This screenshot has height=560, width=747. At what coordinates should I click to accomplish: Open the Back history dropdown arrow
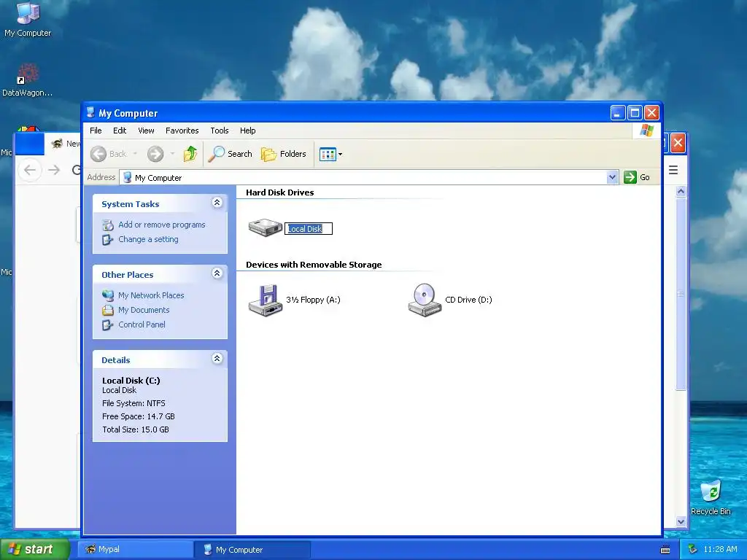tap(135, 154)
